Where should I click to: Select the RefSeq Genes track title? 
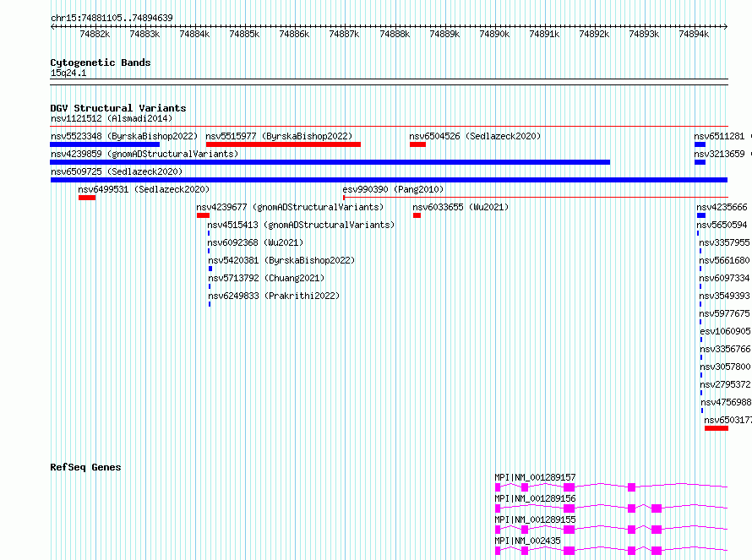pos(85,467)
